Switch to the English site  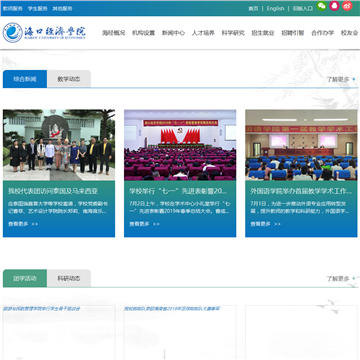275,9
